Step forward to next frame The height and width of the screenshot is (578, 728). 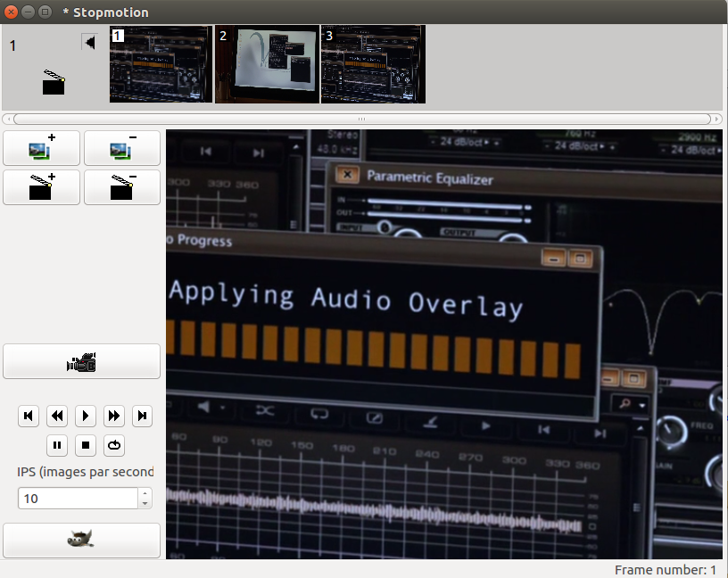[x=114, y=416]
